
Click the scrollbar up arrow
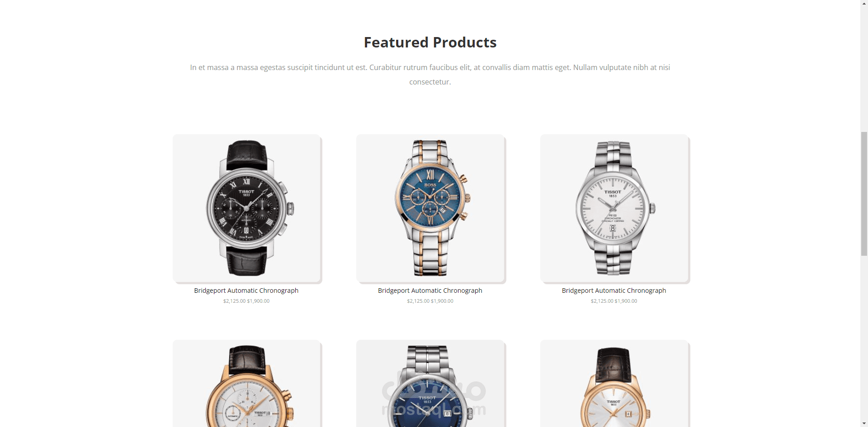coord(864,4)
